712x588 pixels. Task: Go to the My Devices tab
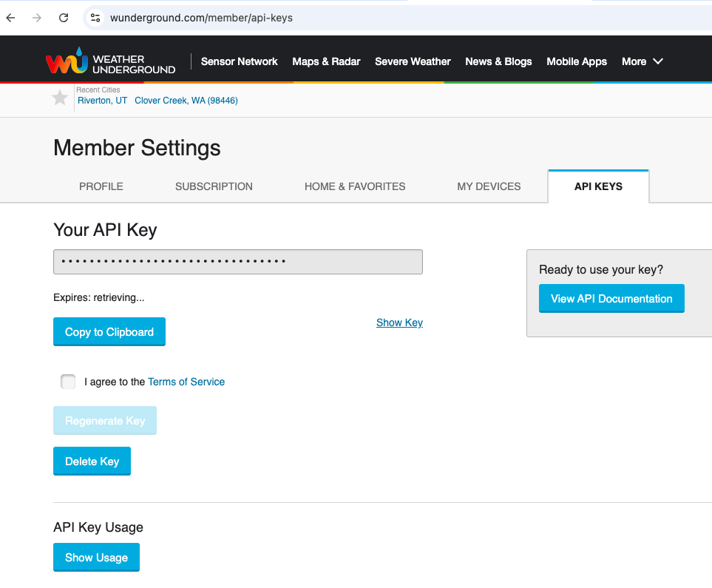click(489, 186)
